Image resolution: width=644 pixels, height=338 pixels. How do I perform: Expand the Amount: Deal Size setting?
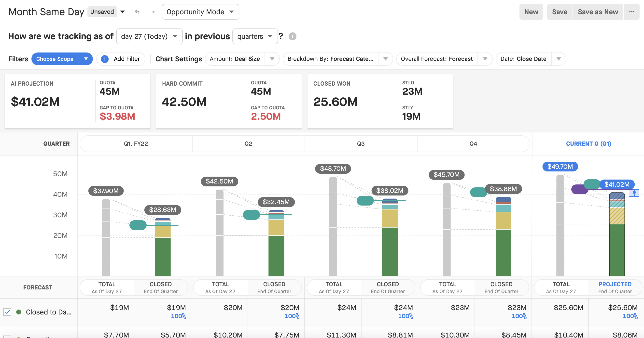coord(272,59)
